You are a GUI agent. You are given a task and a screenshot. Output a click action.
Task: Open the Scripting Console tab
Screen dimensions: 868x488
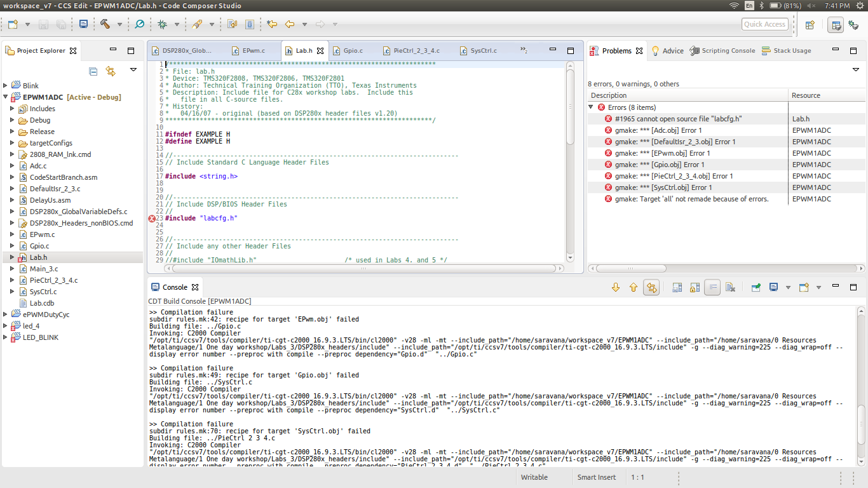click(722, 51)
